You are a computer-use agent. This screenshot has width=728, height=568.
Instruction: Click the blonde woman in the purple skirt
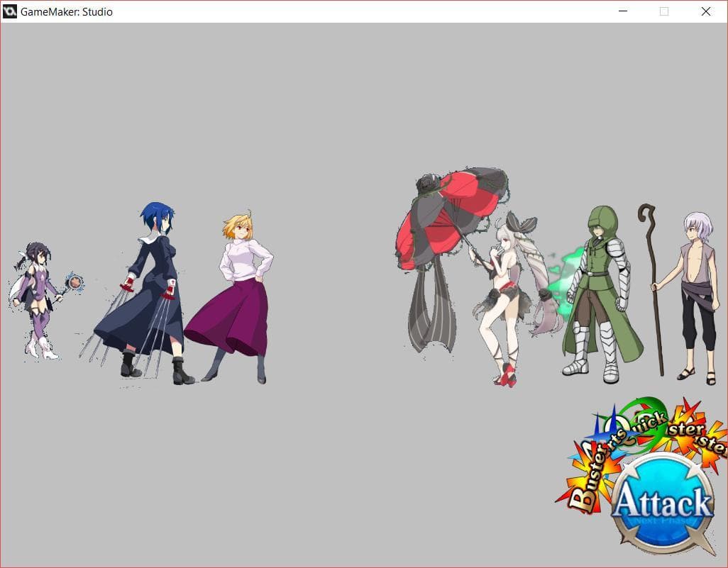click(x=231, y=296)
